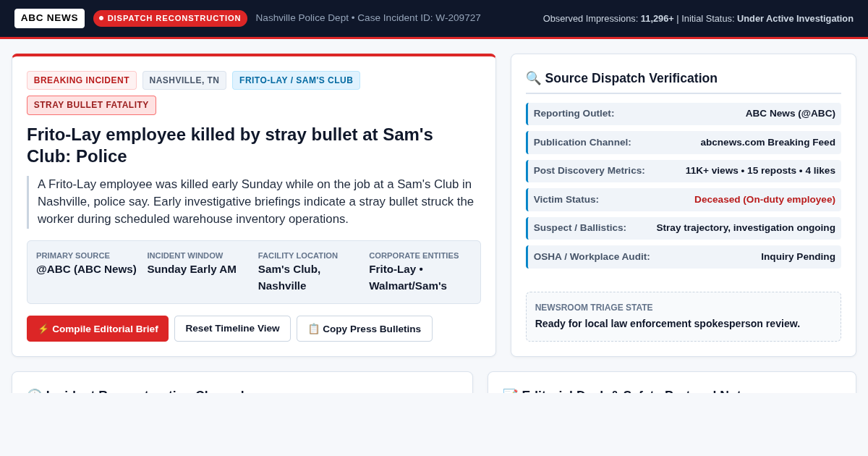Click OSHA / Workplace Audit Inquiry Pending row
868x456 pixels.
pos(684,257)
